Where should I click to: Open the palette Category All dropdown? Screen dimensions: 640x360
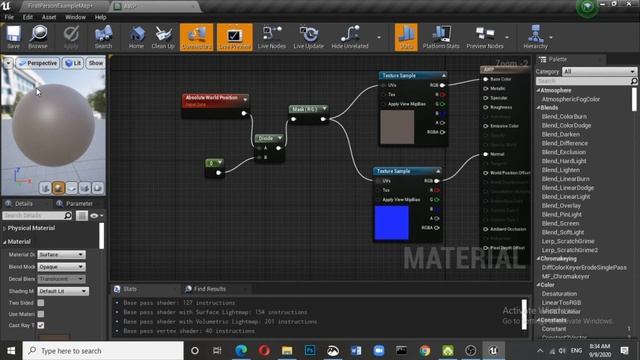pyautogui.click(x=599, y=71)
